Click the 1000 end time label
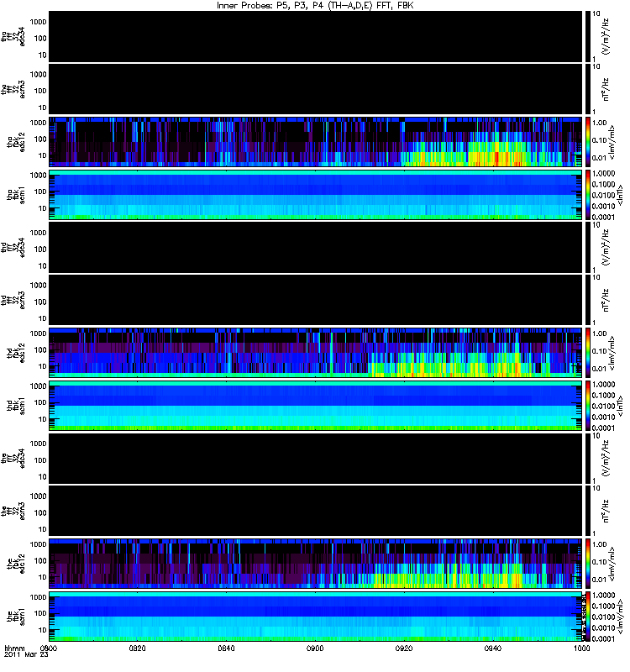This screenshot has height=672, width=630. 581,648
